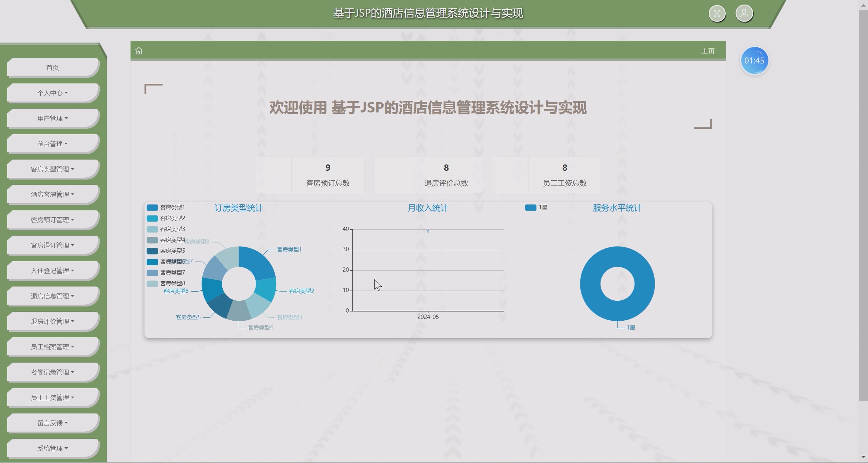
Task: Toggle 客房类型8 legend entry
Action: tap(166, 283)
